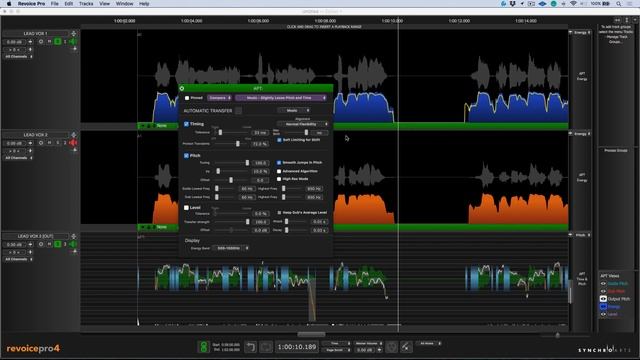Viewport: 640px width, 360px height.
Task: Open the Compare dropdown in the APT panel
Action: pos(219,98)
